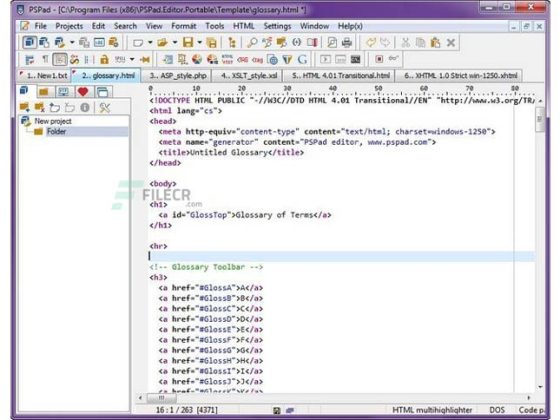Select the Folder item in project tree
Screen dimensions: 560x420
tap(56, 131)
